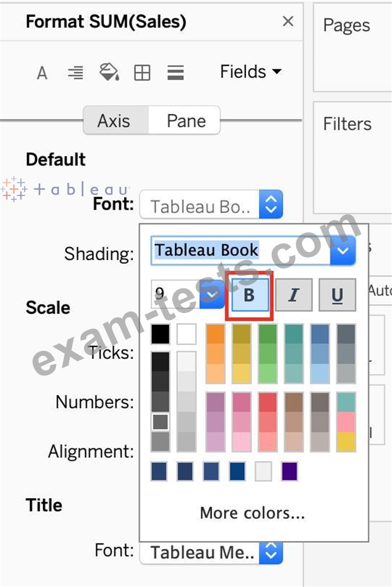Image resolution: width=392 pixels, height=587 pixels.
Task: Select the Borders formatting icon
Action: [x=142, y=73]
